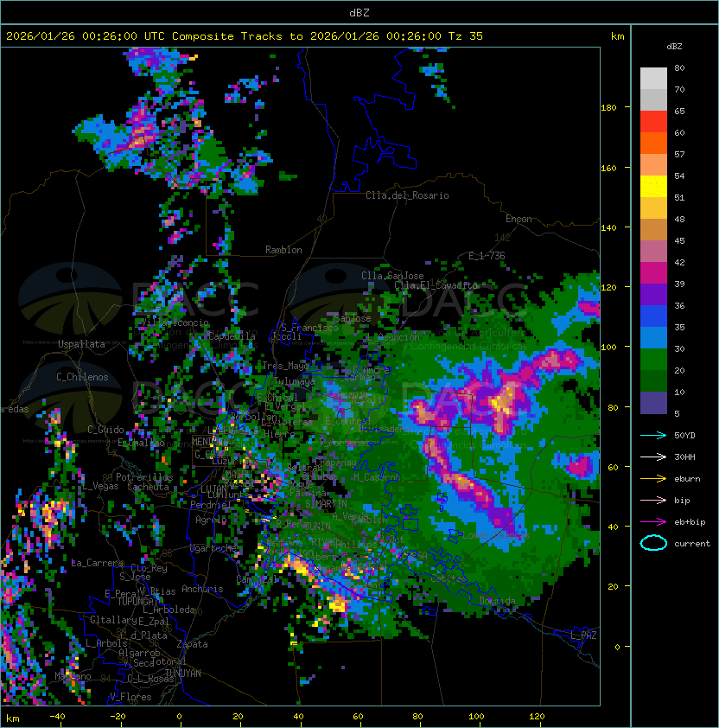719x728 pixels.
Task: Pick the purple 36–39 dBZ swatch
Action: click(653, 294)
